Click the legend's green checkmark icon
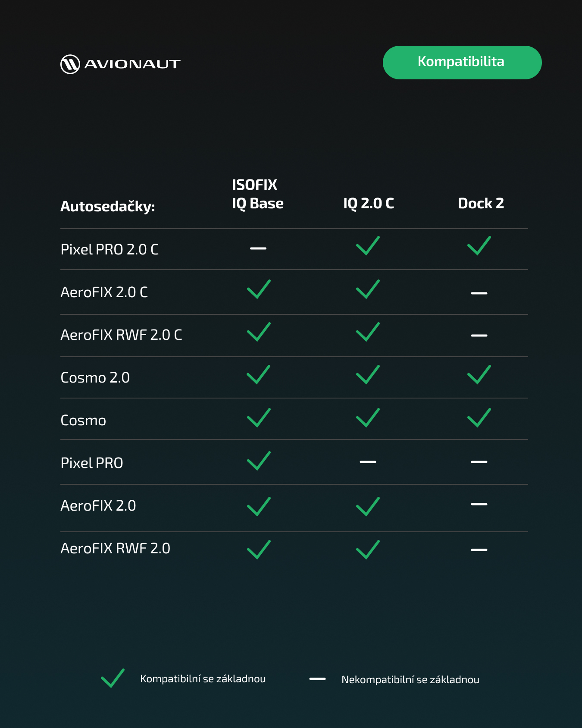This screenshot has width=582, height=728. (113, 678)
